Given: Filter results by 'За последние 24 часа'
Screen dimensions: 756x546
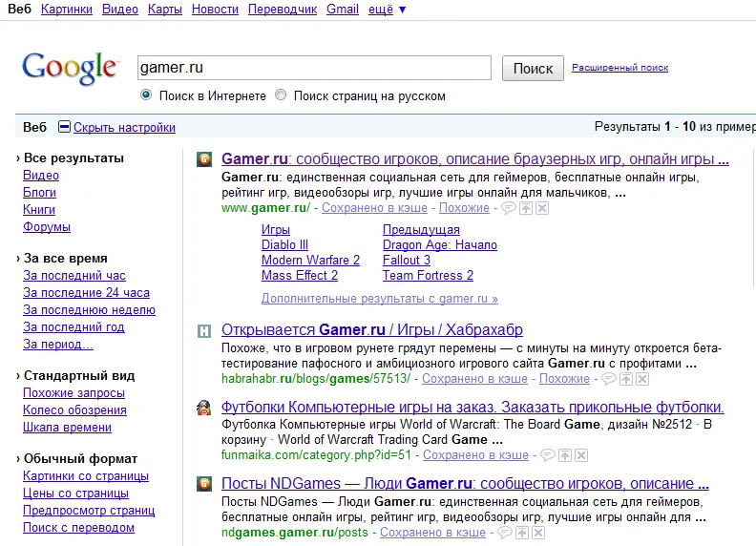Looking at the screenshot, I should [x=86, y=293].
